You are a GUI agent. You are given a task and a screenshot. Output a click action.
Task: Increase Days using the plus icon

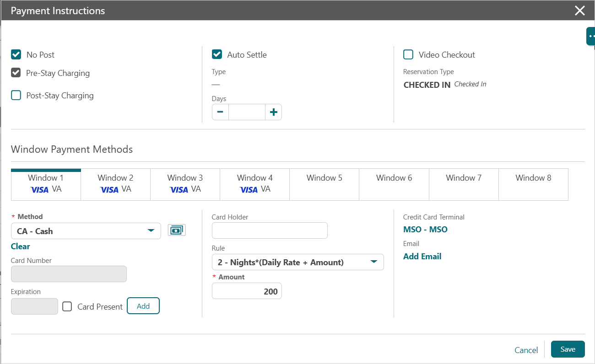click(x=273, y=112)
